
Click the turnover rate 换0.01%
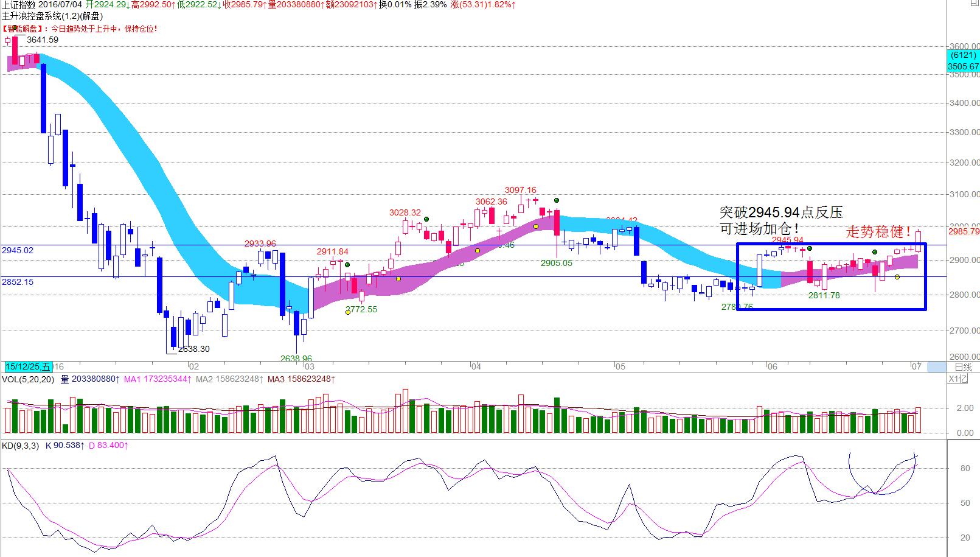[x=395, y=5]
